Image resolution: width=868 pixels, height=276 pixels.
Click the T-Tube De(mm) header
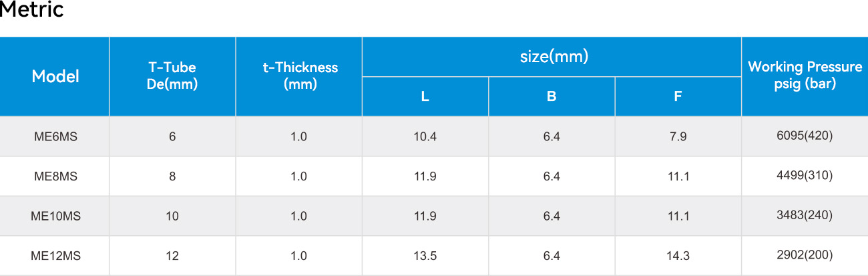click(172, 76)
